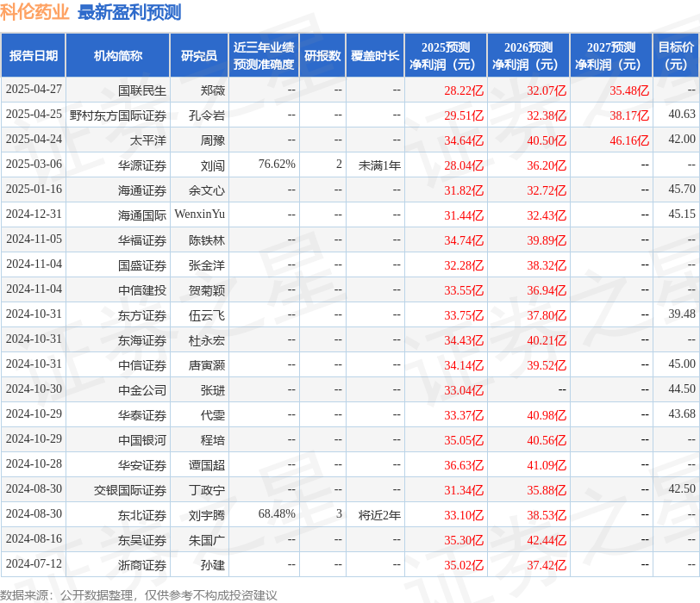Click institution 海通国际
The width and height of the screenshot is (700, 603).
point(142,215)
